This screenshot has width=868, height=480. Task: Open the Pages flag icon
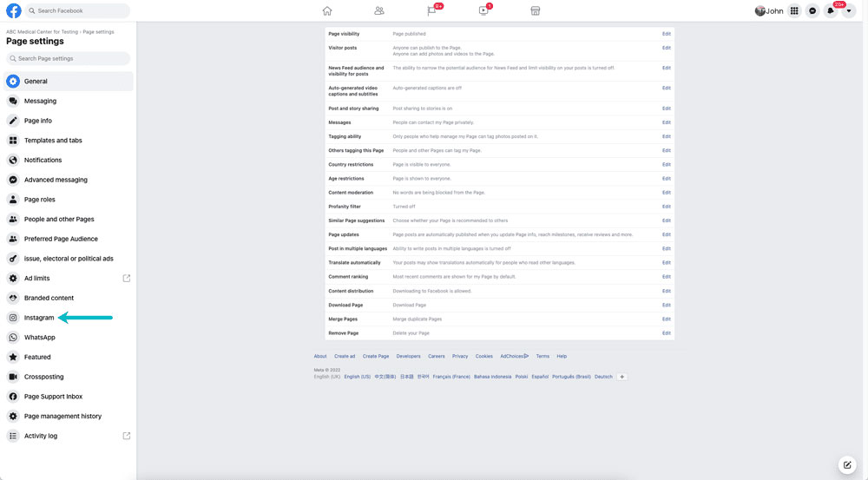click(x=431, y=11)
